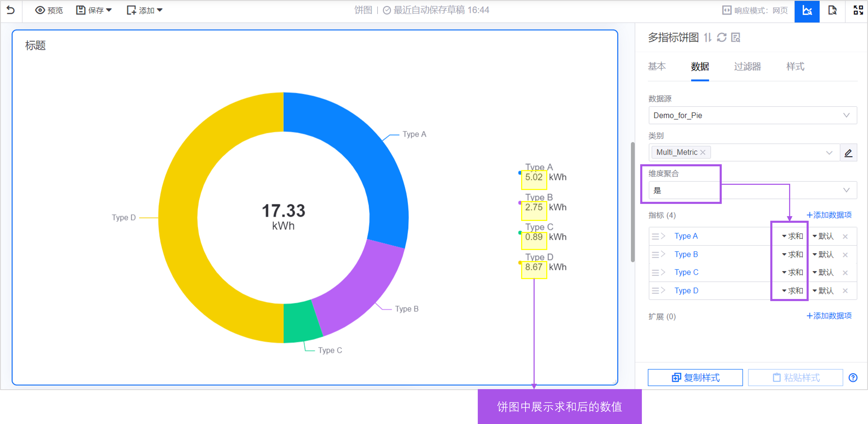Screen dimensions: 868x424
Task: Click the preview eye icon
Action: [x=40, y=10]
